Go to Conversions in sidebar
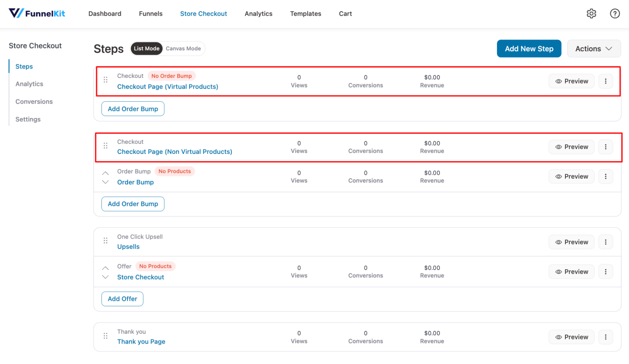The height and width of the screenshot is (364, 629). click(34, 102)
